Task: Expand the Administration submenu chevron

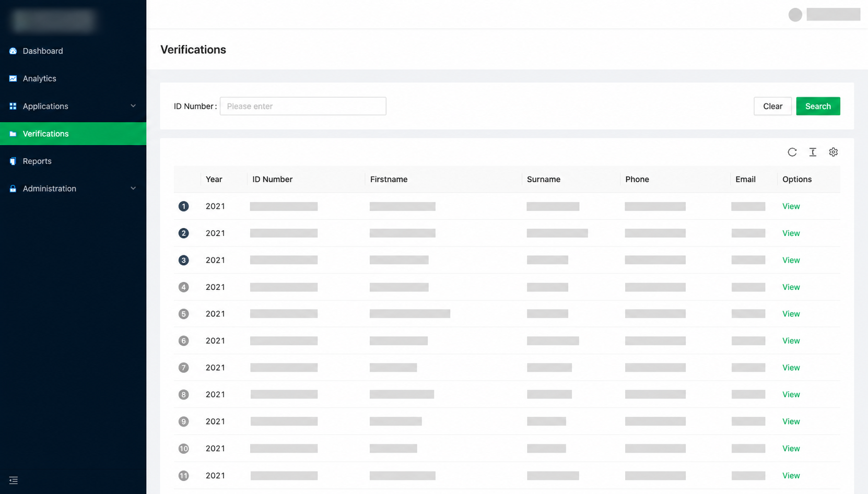Action: (x=133, y=189)
